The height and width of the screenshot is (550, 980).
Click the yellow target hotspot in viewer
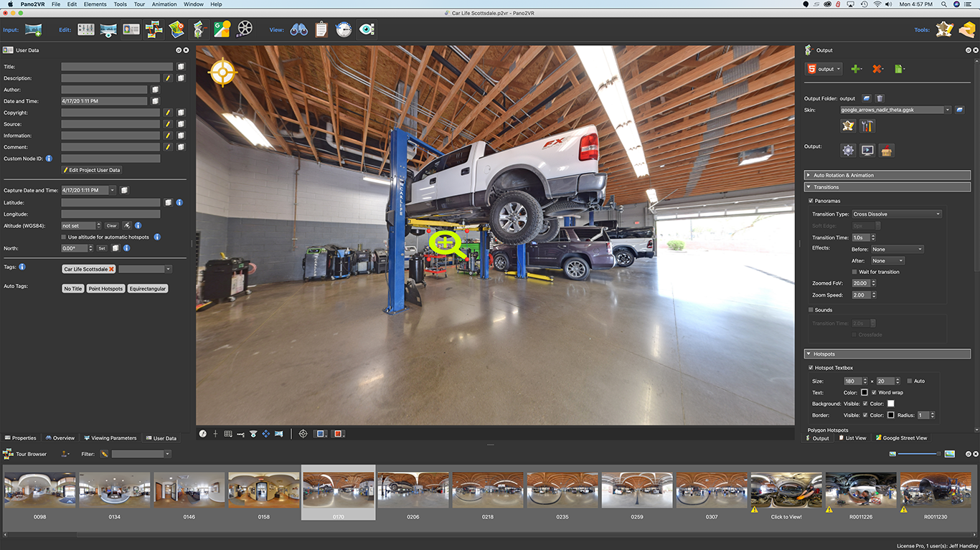coord(222,72)
